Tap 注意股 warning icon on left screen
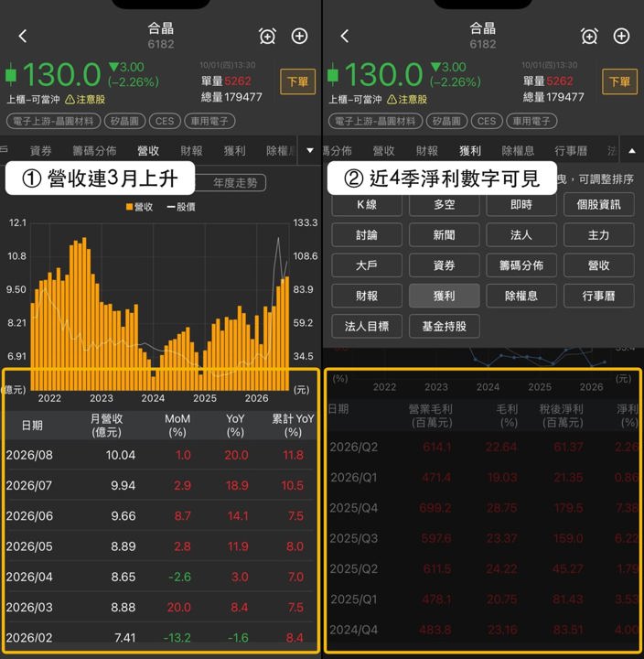Viewport: 644px width, 659px height. point(70,100)
